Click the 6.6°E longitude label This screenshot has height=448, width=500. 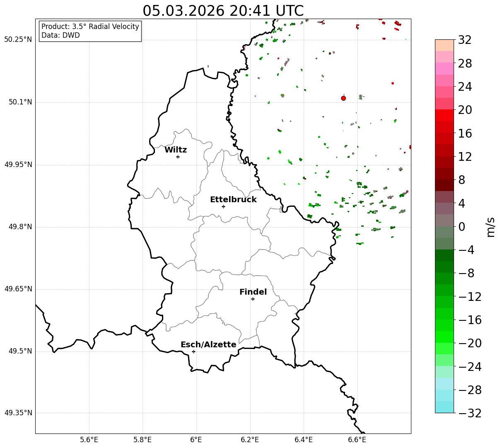(x=357, y=440)
